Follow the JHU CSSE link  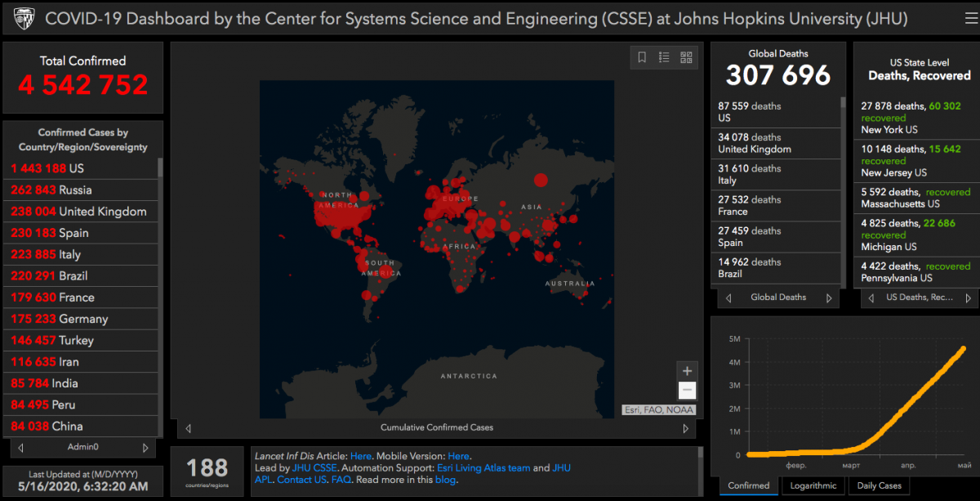click(314, 468)
